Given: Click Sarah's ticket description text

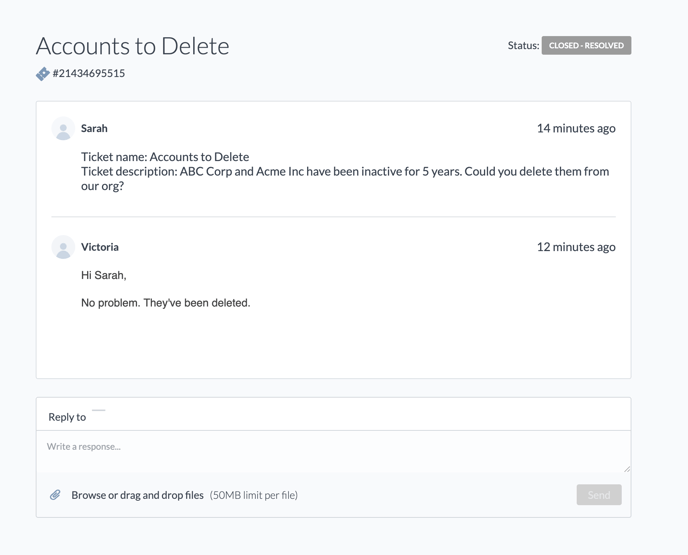Looking at the screenshot, I should 344,172.
